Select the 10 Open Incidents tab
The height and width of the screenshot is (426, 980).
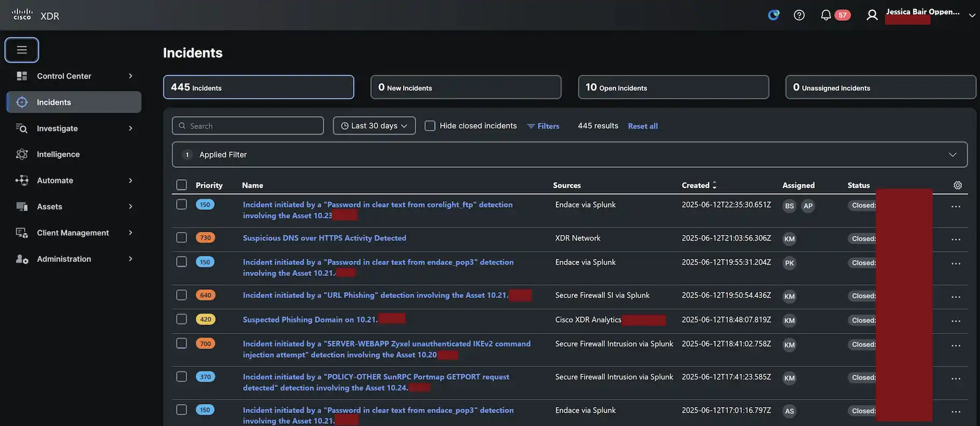[673, 87]
